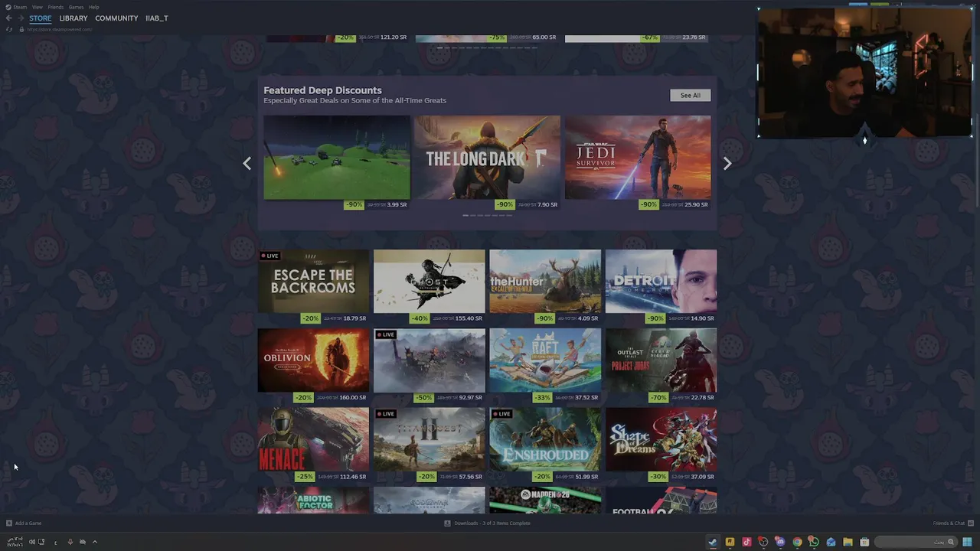Open Ghost of Tsushima game tile
The image size is (980, 551).
429,281
